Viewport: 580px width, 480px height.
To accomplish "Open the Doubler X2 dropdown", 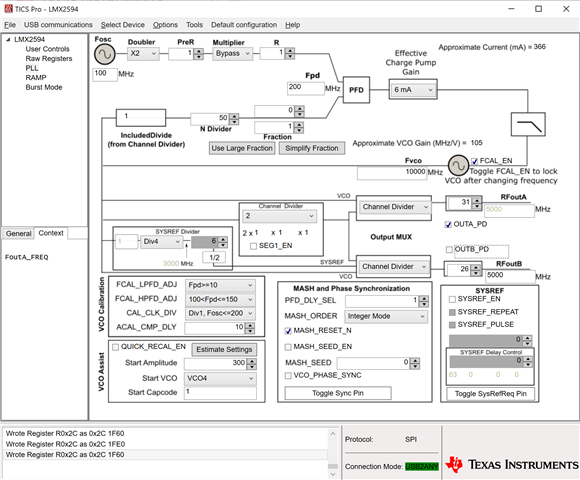I will [144, 54].
